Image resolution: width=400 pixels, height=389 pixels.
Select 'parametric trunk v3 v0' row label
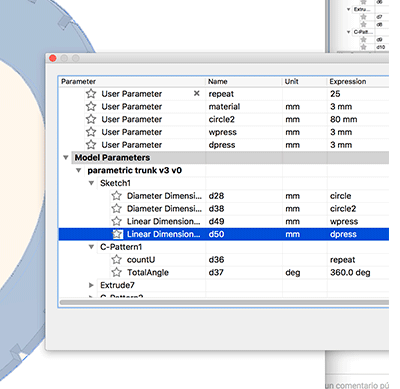135,170
